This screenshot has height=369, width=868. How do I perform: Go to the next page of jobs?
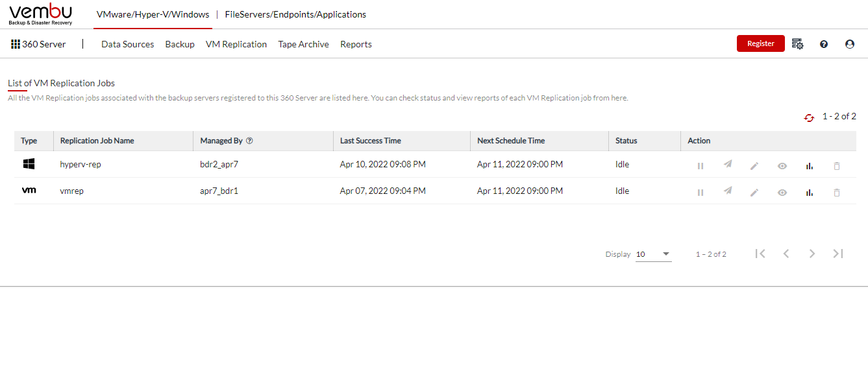(812, 254)
